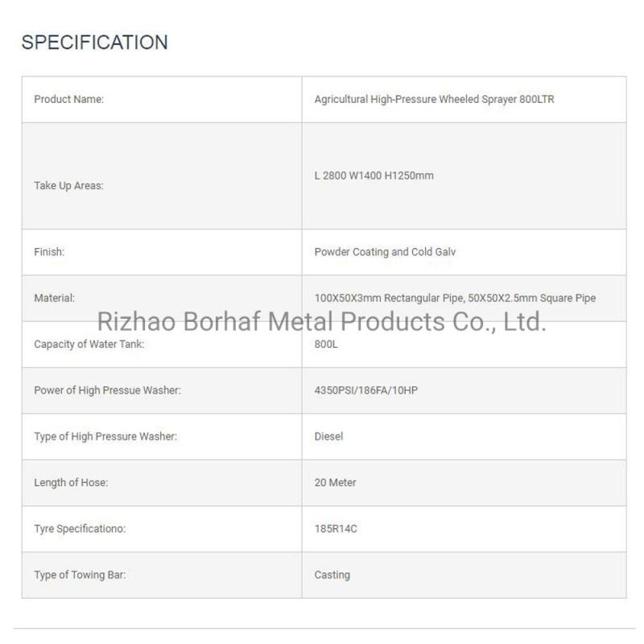Click the SPECIFICATION heading
Image resolution: width=644 pixels, height=644 pixels.
94,43
